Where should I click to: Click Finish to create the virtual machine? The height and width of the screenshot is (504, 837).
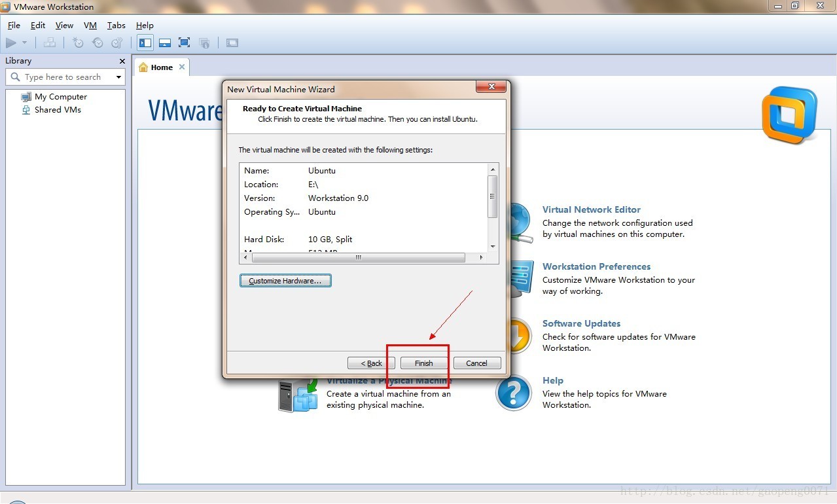click(423, 363)
